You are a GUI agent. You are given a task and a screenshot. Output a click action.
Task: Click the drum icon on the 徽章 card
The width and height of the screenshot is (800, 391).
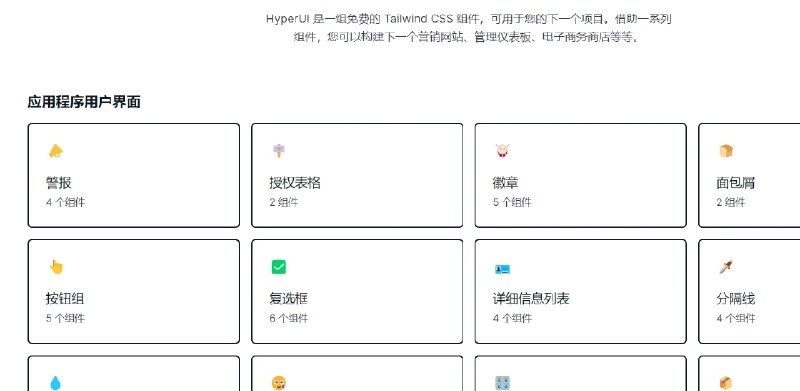[502, 151]
